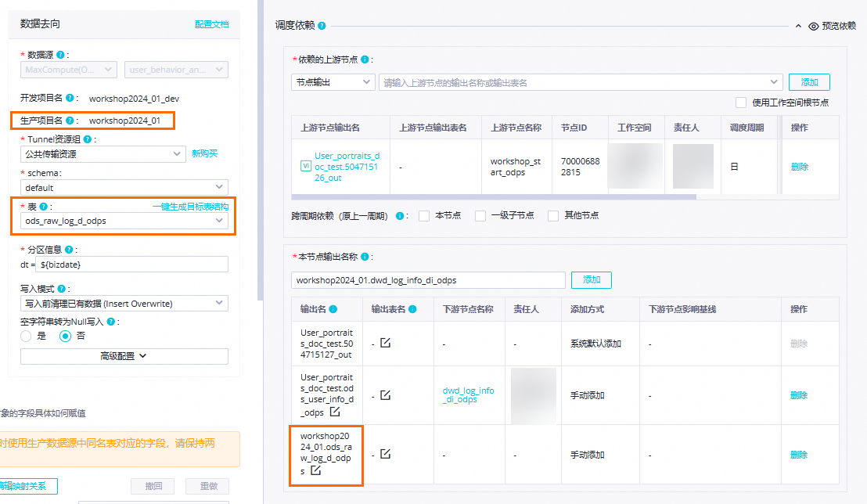This screenshot has height=504, width=867.
Task: Click help icon next to 分区信息
Action: click(69, 250)
